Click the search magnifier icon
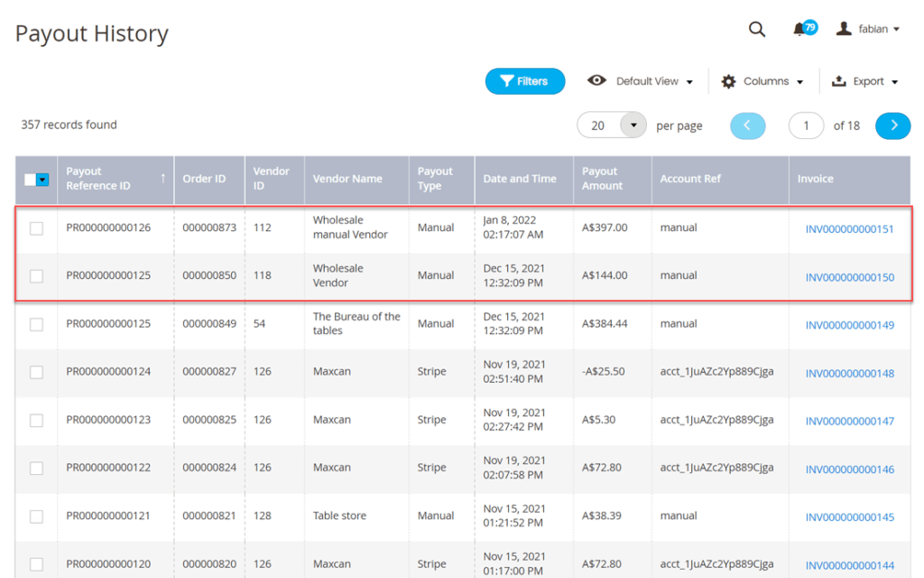The height and width of the screenshot is (578, 924). (757, 29)
